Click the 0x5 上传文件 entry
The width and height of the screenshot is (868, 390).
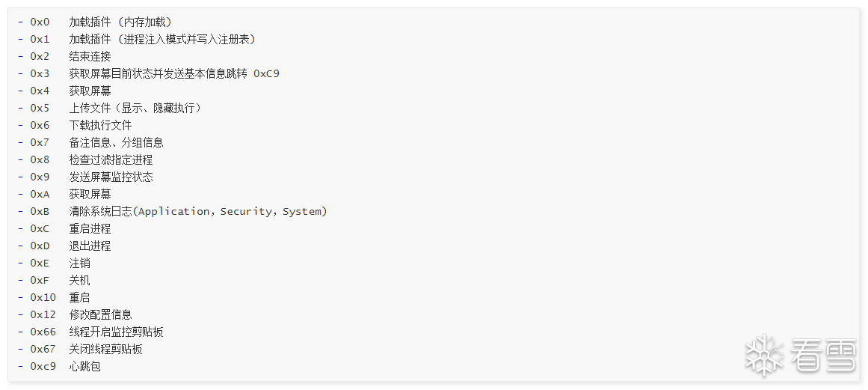point(110,108)
